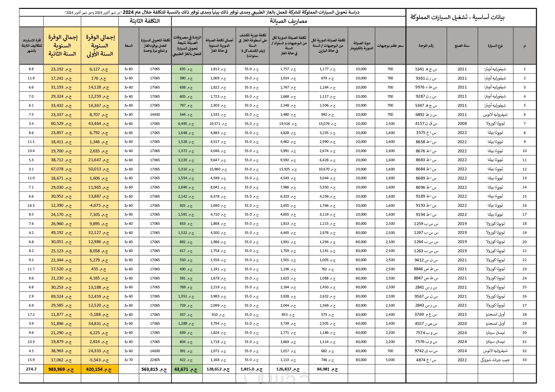This screenshot has width=555, height=392.
Task: Click the total cell '84,981'
Action: [328, 369]
